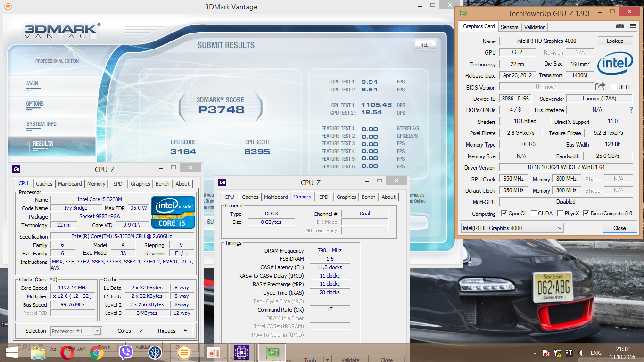
Task: Toggle the PhysX checkbox
Action: pos(560,214)
